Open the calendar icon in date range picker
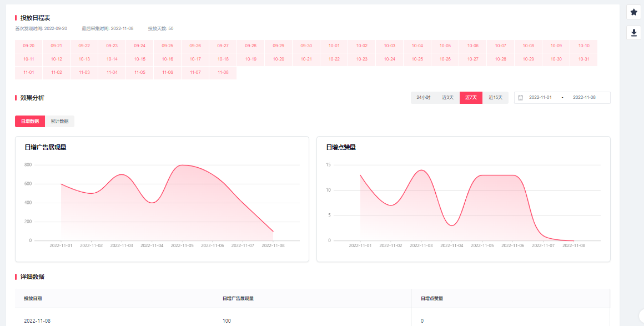 tap(520, 98)
